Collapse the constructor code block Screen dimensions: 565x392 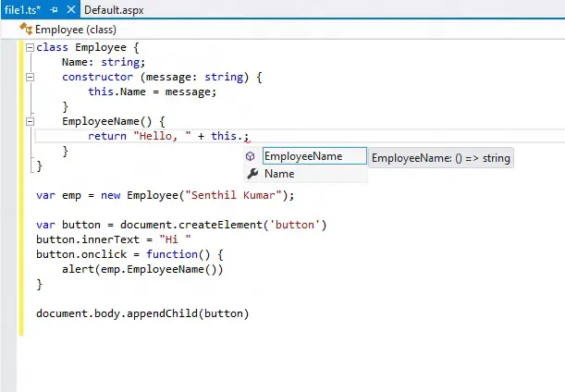click(31, 77)
